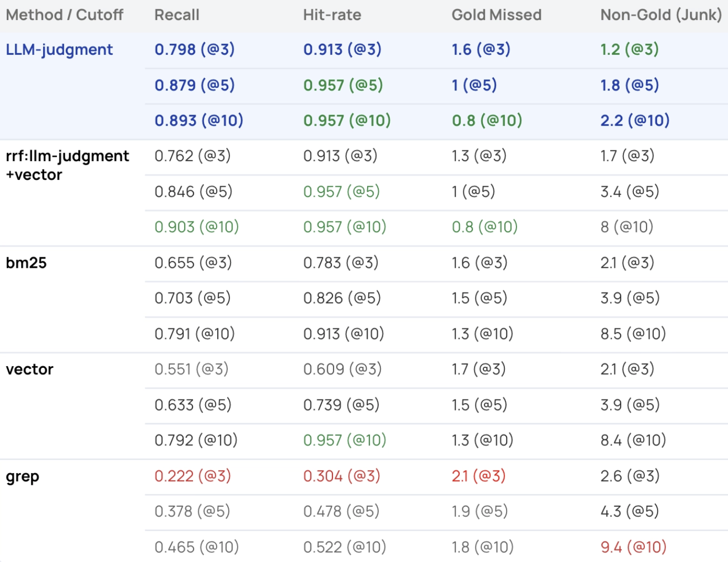Click the "Non-Gold (Junk)" column header

pyautogui.click(x=661, y=15)
